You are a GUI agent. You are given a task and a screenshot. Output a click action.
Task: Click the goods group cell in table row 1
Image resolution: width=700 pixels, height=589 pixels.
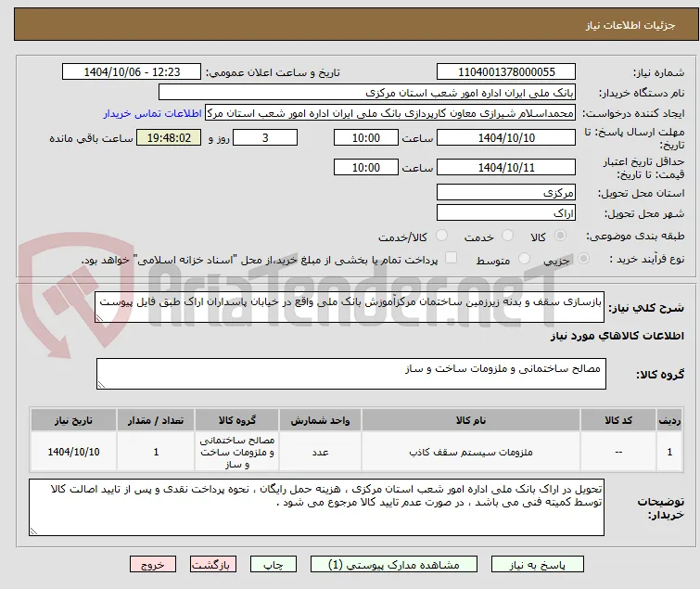[237, 452]
